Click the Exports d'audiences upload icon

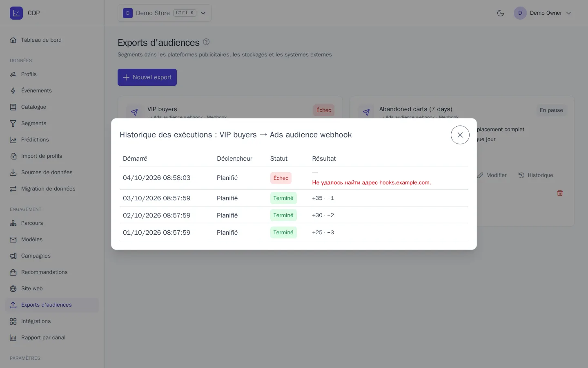13,305
